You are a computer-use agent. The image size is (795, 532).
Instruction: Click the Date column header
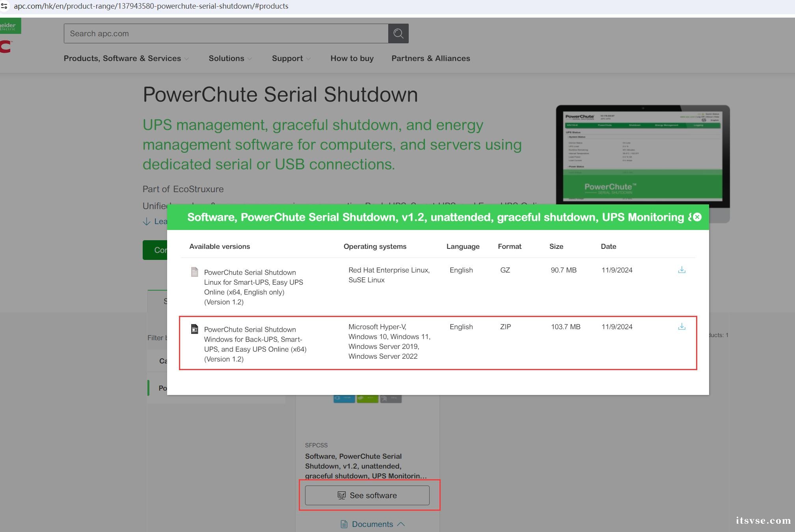point(608,247)
